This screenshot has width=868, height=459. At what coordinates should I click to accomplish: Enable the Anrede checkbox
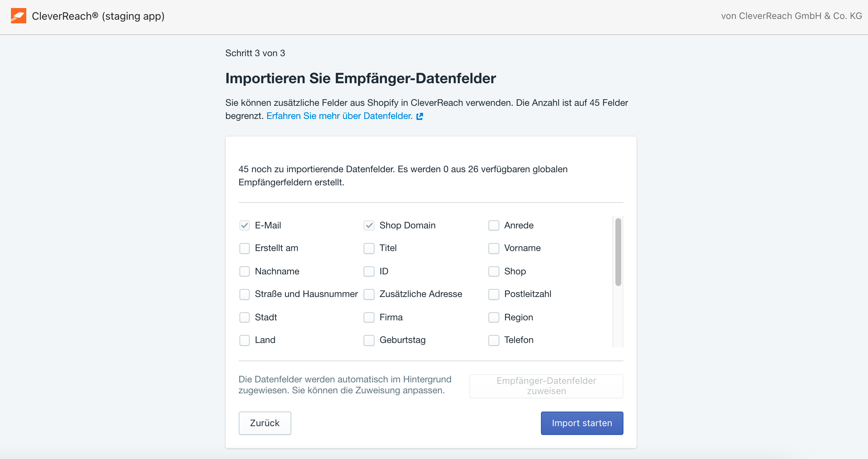point(494,225)
